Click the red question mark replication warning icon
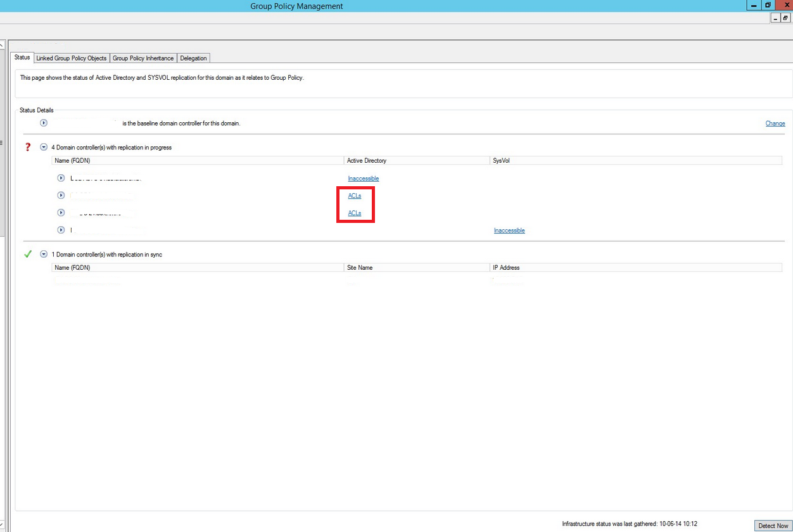The height and width of the screenshot is (532, 793). pyautogui.click(x=27, y=146)
